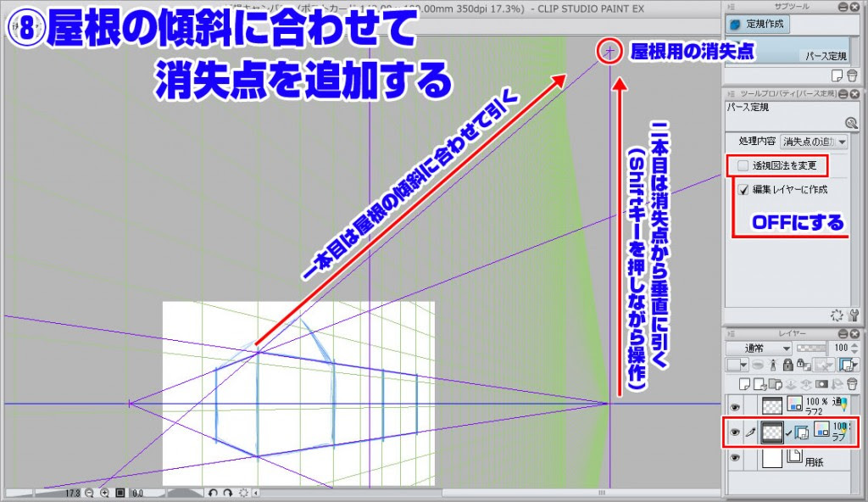This screenshot has height=502, width=868.
Task: Delete the current sub tool via trash icon
Action: 852,75
